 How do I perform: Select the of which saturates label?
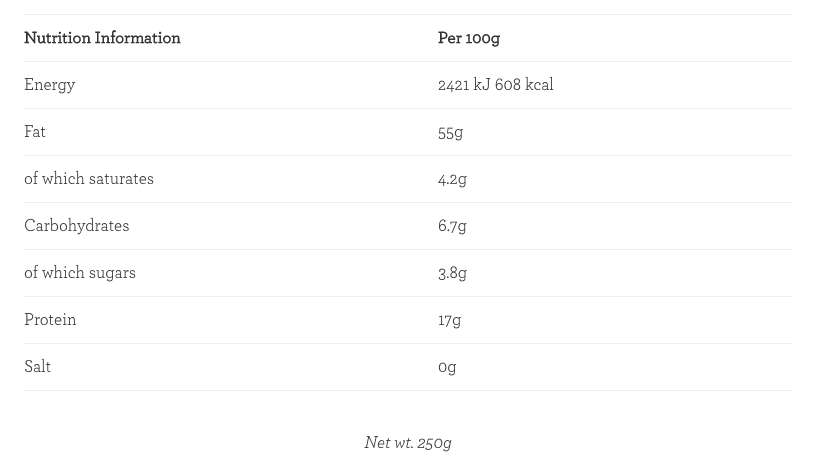pyautogui.click(x=89, y=178)
